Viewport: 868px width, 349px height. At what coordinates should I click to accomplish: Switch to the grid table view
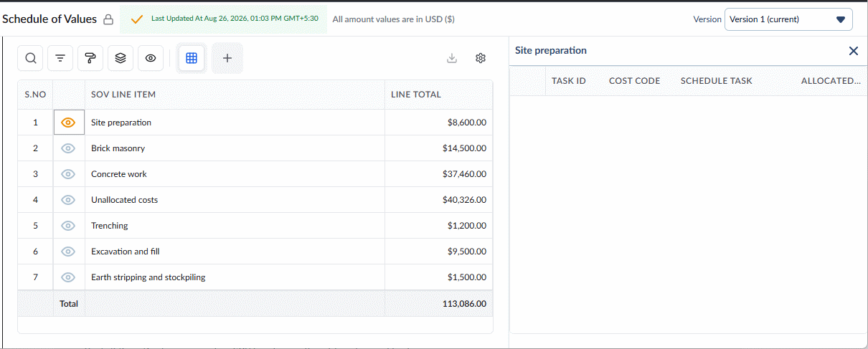(192, 59)
